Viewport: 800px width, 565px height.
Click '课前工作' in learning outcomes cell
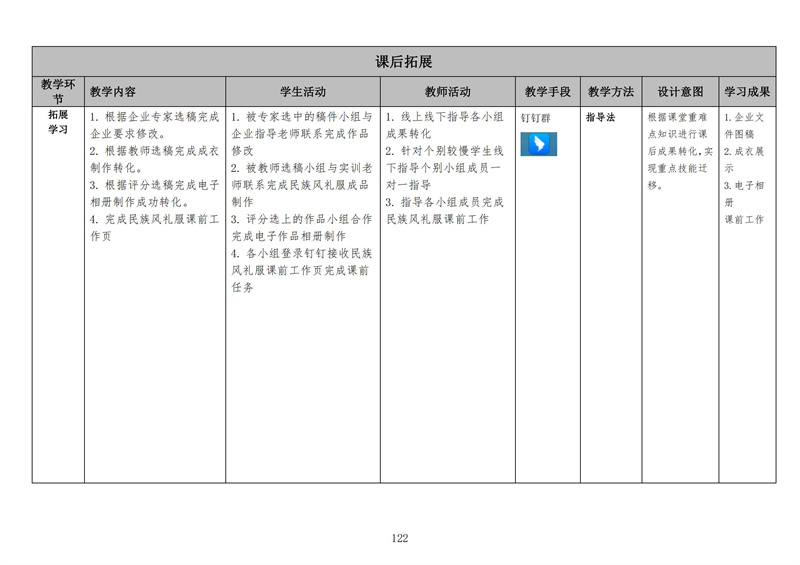coord(744,219)
